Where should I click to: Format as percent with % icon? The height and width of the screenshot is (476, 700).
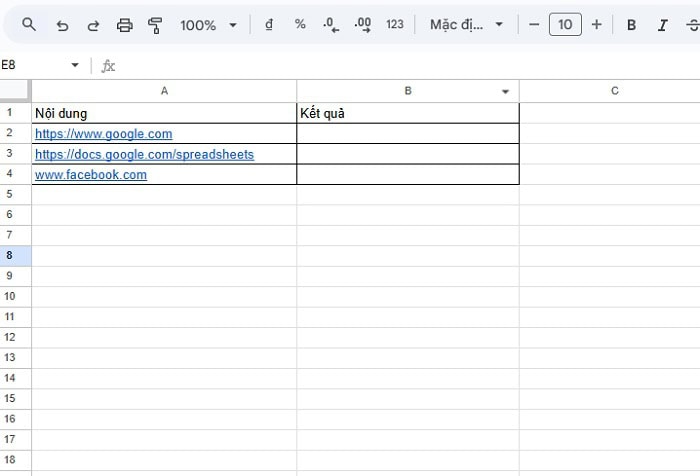coord(300,24)
